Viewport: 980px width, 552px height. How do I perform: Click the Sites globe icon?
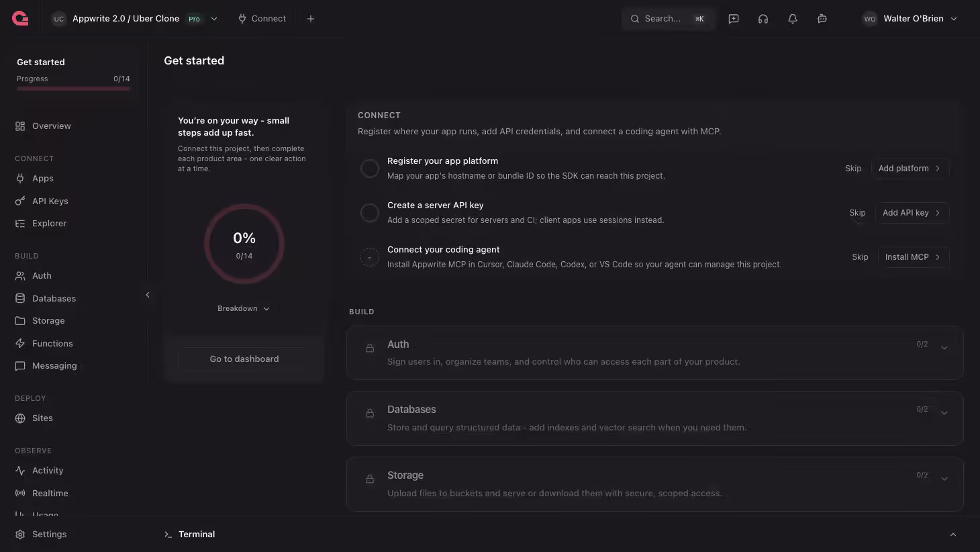20,418
